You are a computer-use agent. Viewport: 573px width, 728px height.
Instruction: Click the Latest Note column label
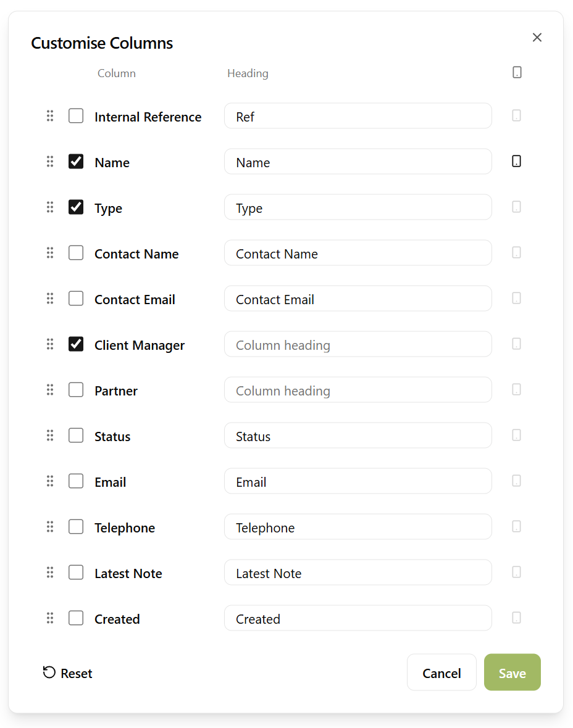pos(128,574)
